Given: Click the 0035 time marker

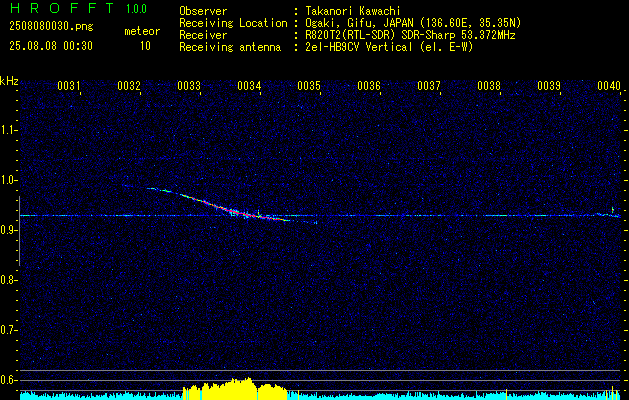Looking at the screenshot, I should click(308, 85).
